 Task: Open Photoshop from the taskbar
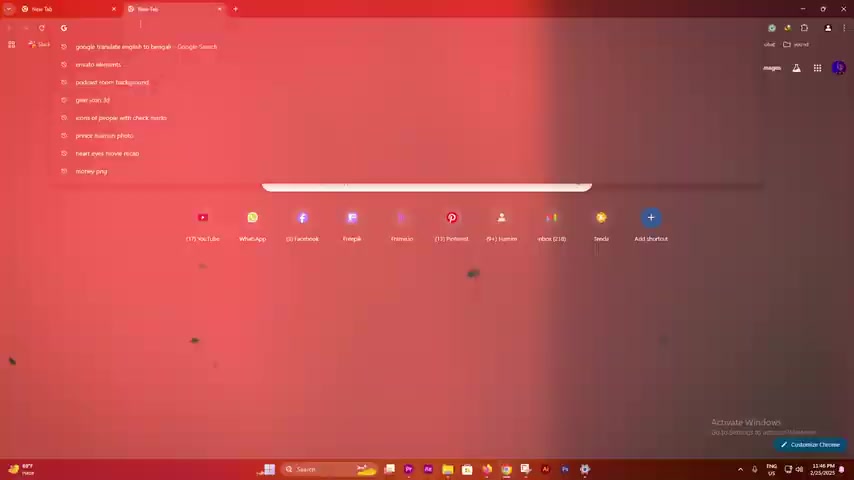565,469
